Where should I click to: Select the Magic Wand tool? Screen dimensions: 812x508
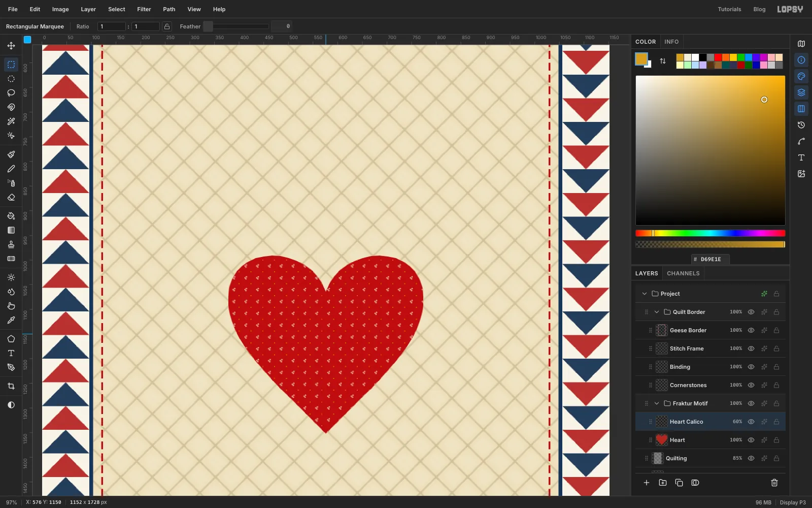click(x=11, y=121)
